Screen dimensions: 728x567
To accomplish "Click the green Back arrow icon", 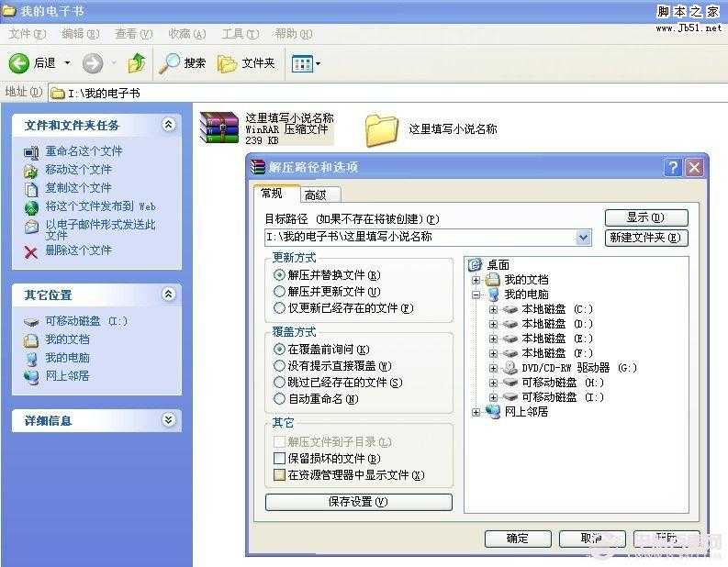I will (19, 62).
